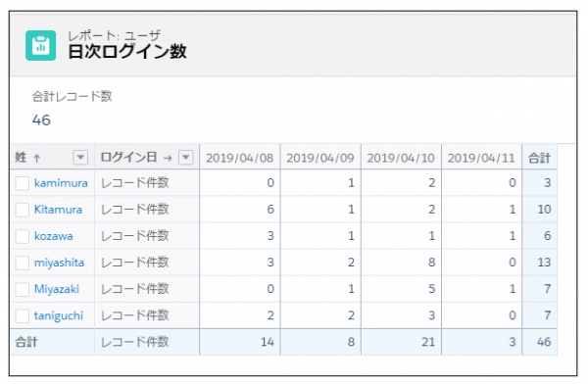Check the kozawa row checkbox
Screen dimensions: 588x384
[x=23, y=236]
